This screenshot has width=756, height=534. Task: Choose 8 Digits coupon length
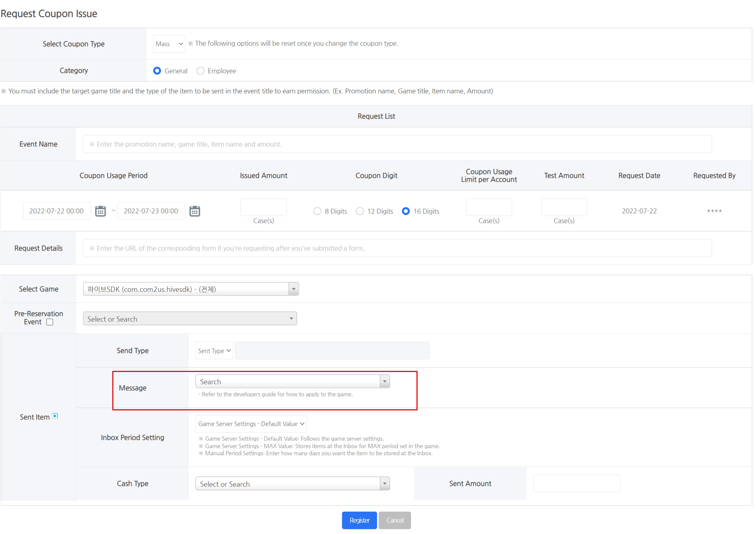pyautogui.click(x=317, y=211)
